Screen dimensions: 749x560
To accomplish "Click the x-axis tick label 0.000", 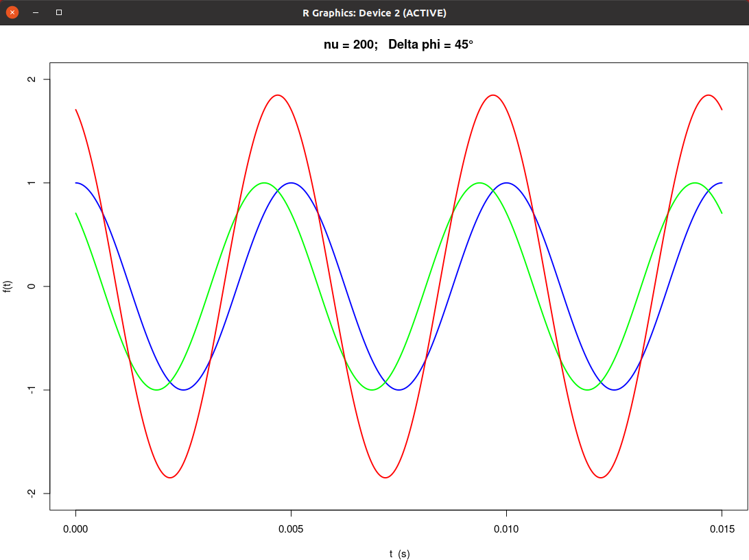I will [75, 529].
